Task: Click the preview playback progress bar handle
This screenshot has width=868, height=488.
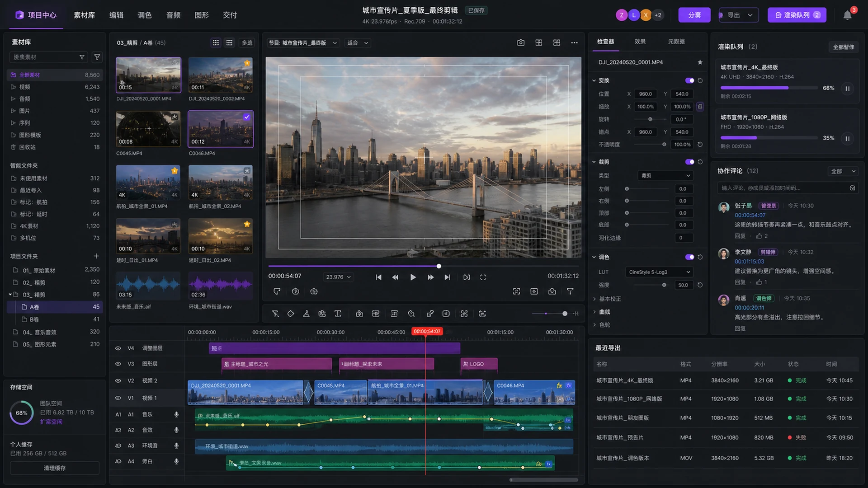Action: [x=439, y=266]
